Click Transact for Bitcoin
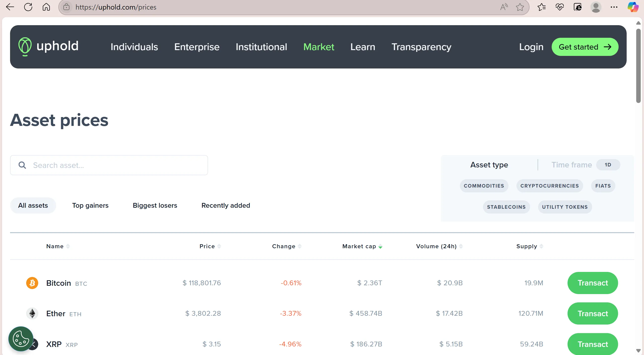 (x=593, y=283)
